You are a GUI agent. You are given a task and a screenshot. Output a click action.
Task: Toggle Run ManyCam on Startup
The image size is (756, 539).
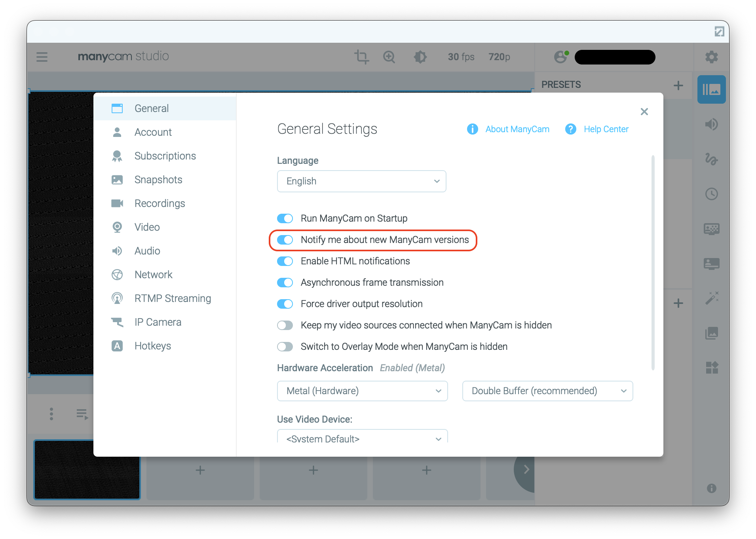coord(285,218)
